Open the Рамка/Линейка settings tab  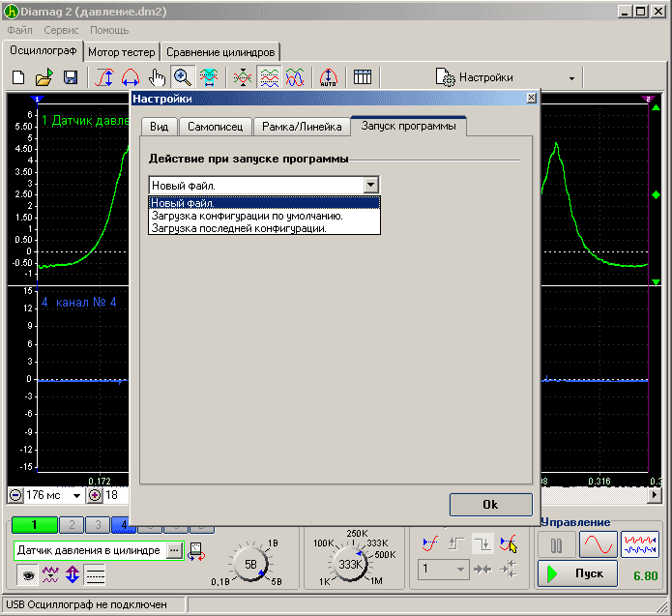pyautogui.click(x=302, y=127)
